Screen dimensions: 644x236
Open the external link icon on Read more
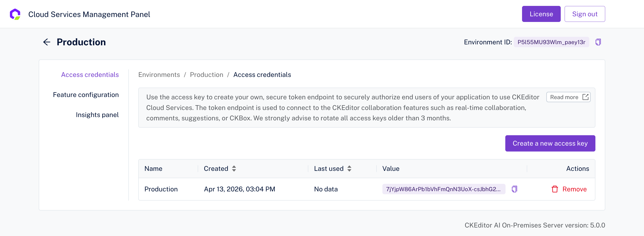[x=585, y=97]
